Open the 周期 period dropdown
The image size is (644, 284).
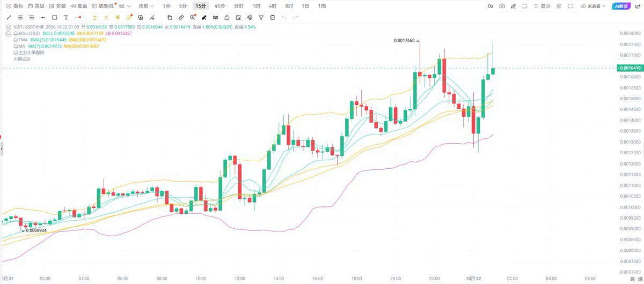tap(146, 6)
